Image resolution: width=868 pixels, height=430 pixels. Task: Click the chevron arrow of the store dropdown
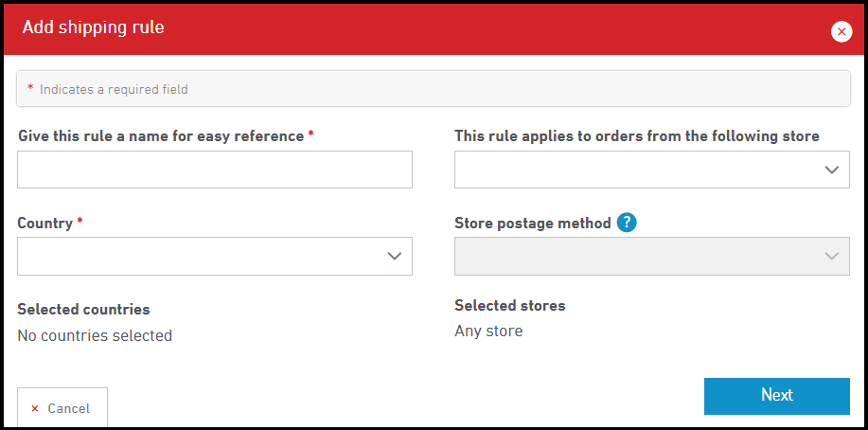pos(831,170)
